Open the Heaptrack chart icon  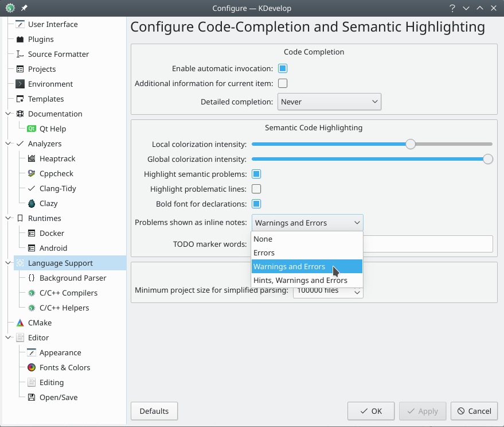click(x=32, y=158)
